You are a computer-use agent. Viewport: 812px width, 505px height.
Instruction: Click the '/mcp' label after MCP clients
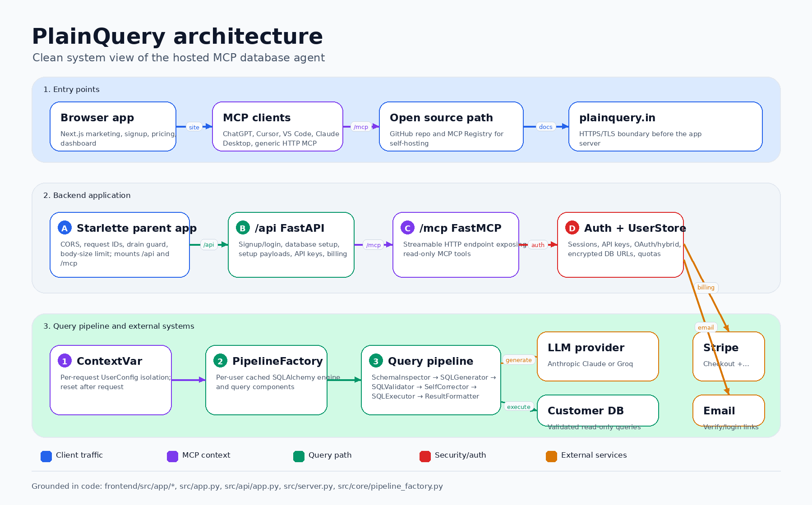pos(361,127)
